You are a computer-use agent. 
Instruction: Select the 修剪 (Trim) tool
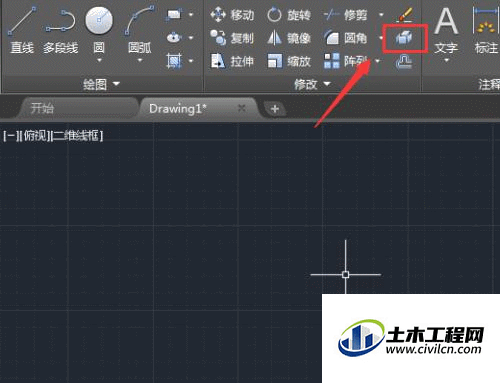[x=346, y=15]
